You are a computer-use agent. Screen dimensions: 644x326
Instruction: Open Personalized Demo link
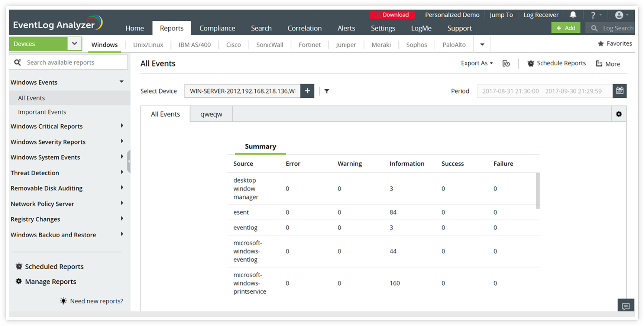click(x=452, y=15)
